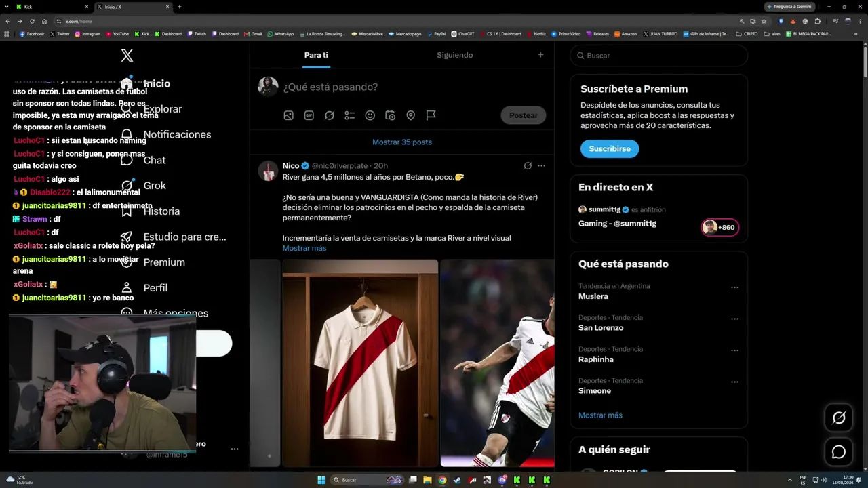This screenshot has height=488, width=868.
Task: Join the summit1g live space listeners
Action: 720,227
